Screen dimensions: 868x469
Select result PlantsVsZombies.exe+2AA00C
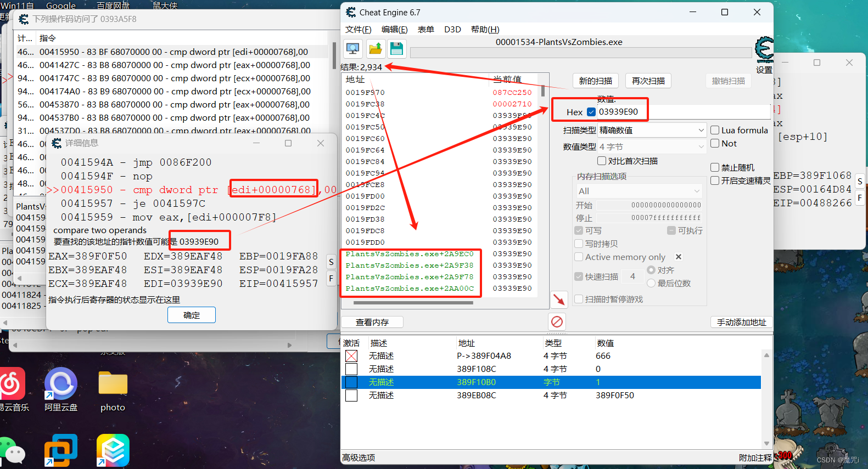click(x=410, y=289)
